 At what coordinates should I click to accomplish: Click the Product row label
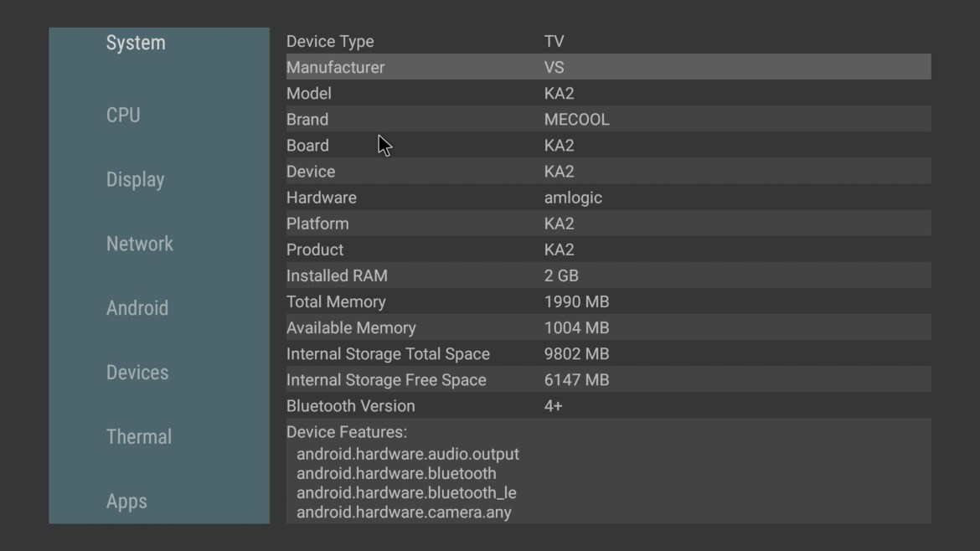click(x=315, y=250)
